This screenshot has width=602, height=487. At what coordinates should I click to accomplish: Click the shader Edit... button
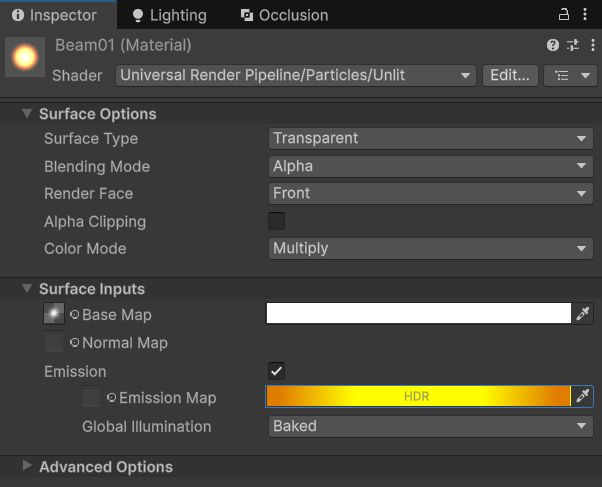[510, 75]
